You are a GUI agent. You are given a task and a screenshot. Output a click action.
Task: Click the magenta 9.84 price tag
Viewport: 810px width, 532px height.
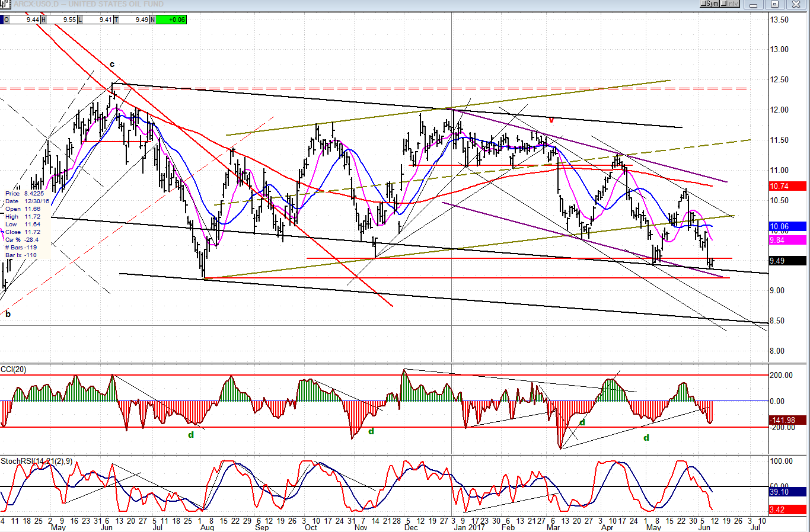point(787,240)
